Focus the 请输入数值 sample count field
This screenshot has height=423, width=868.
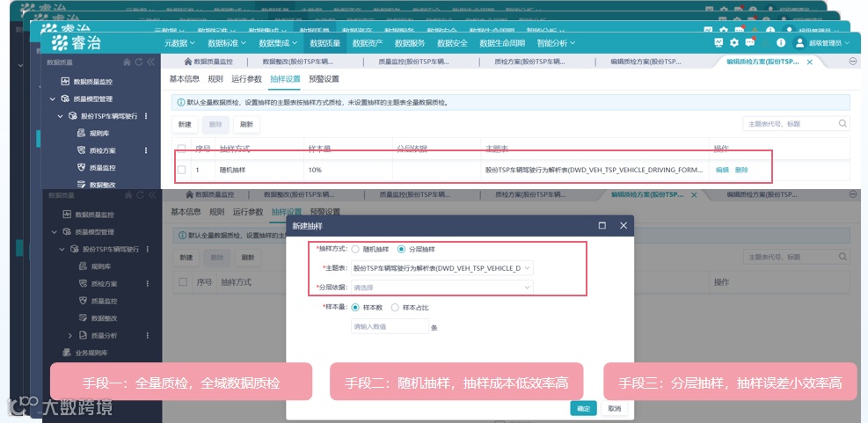point(390,326)
